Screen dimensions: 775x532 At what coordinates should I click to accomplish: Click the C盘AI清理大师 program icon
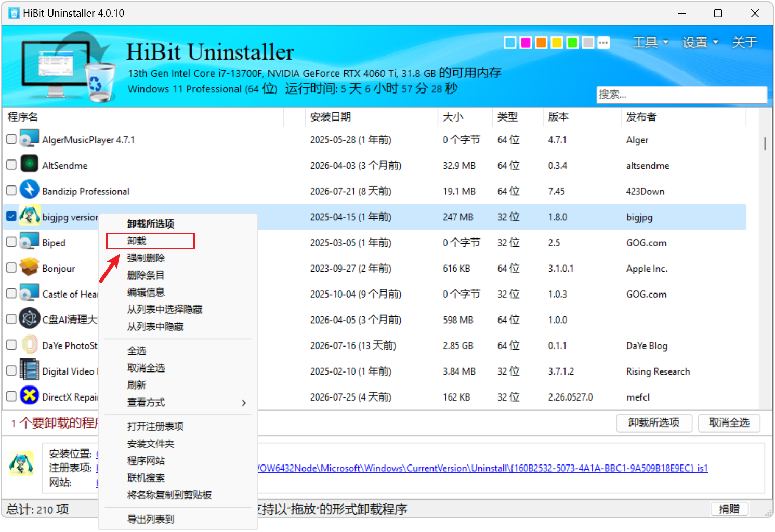click(x=29, y=318)
